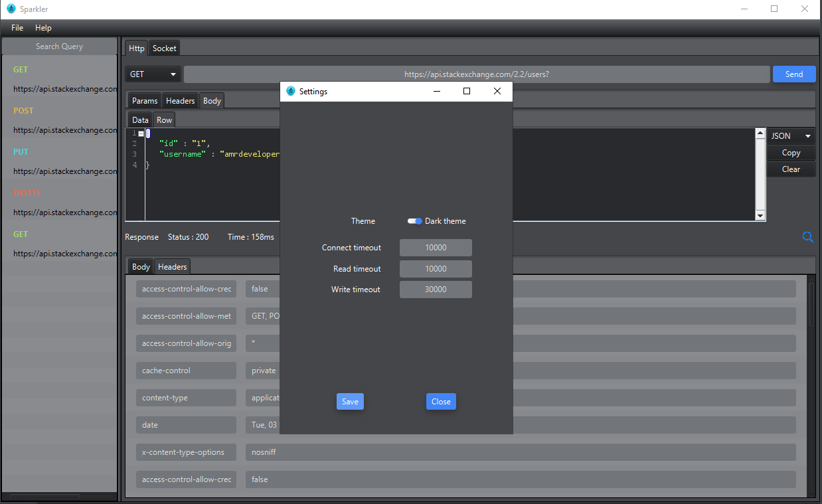
Task: Click the Sparkler app logo in title bar
Action: tap(11, 9)
